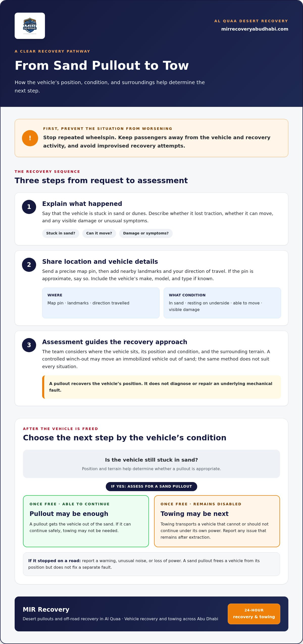Select the step 3 number circle
Viewport: 303px width, 644px height.
29,345
